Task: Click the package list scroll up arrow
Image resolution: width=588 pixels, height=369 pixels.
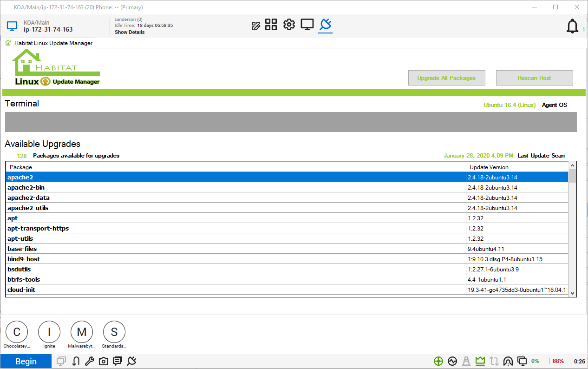Action: [x=572, y=165]
